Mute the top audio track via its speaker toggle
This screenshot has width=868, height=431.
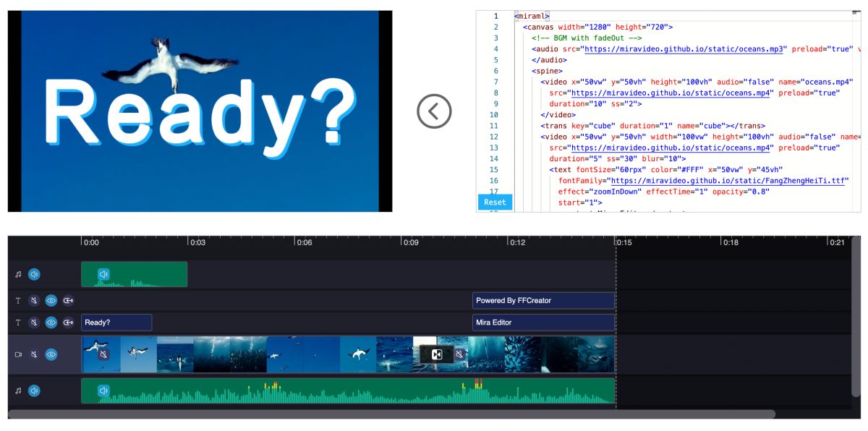(34, 274)
